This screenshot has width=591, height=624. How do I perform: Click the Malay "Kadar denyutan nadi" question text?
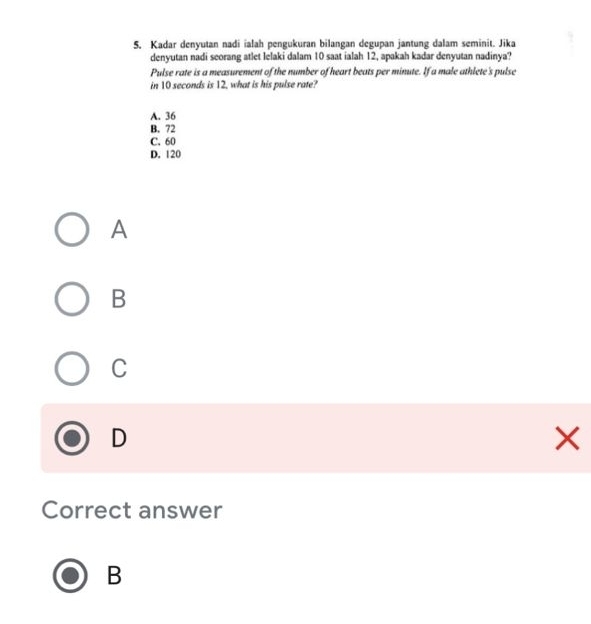coord(333,50)
